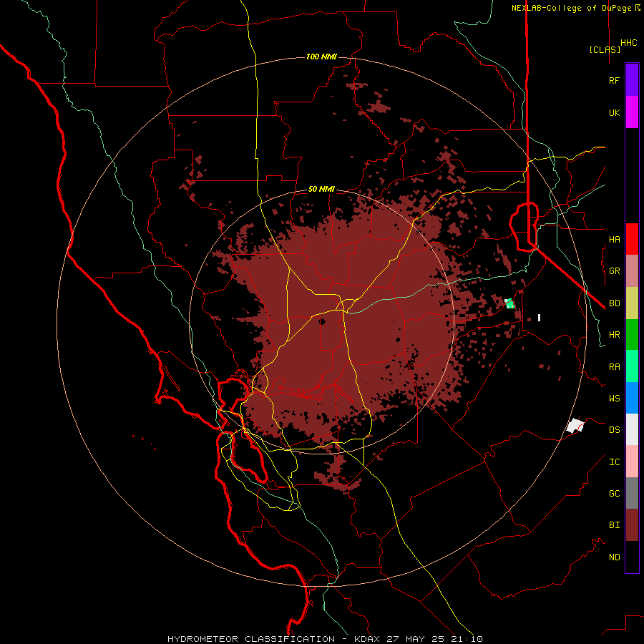Click the GC gray legend color swatch
This screenshot has width=644, height=644.
point(632,493)
